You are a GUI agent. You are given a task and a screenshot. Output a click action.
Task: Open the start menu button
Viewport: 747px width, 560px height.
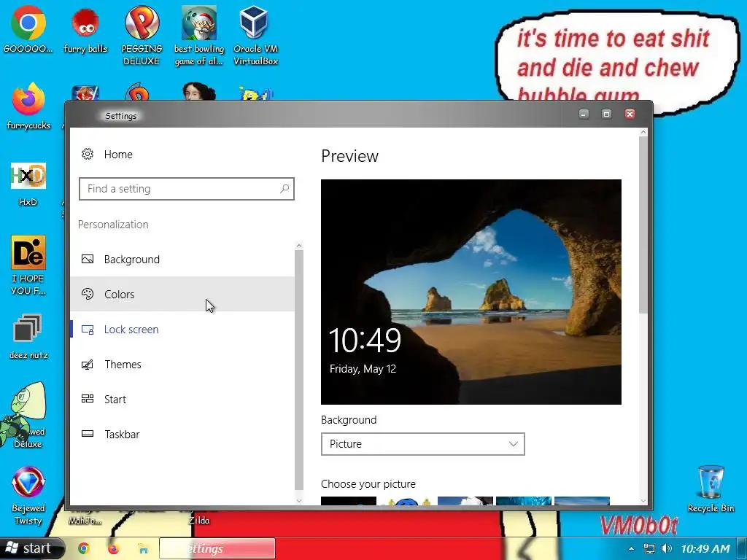click(31, 548)
